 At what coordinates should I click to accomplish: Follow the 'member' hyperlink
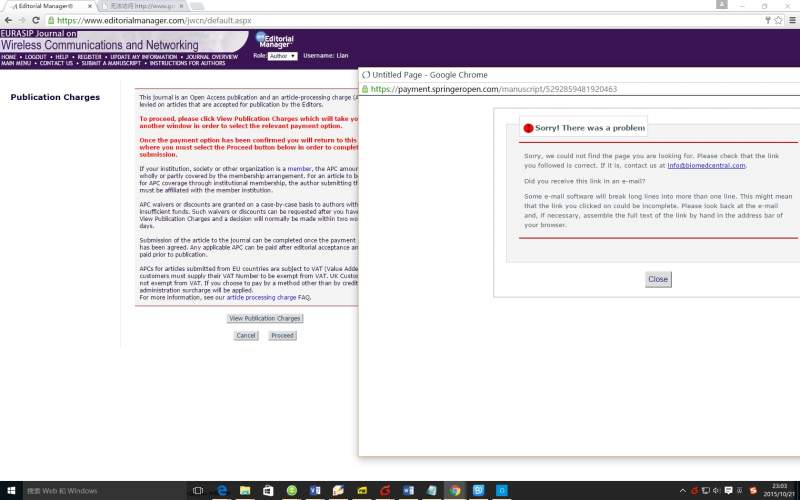(x=299, y=169)
